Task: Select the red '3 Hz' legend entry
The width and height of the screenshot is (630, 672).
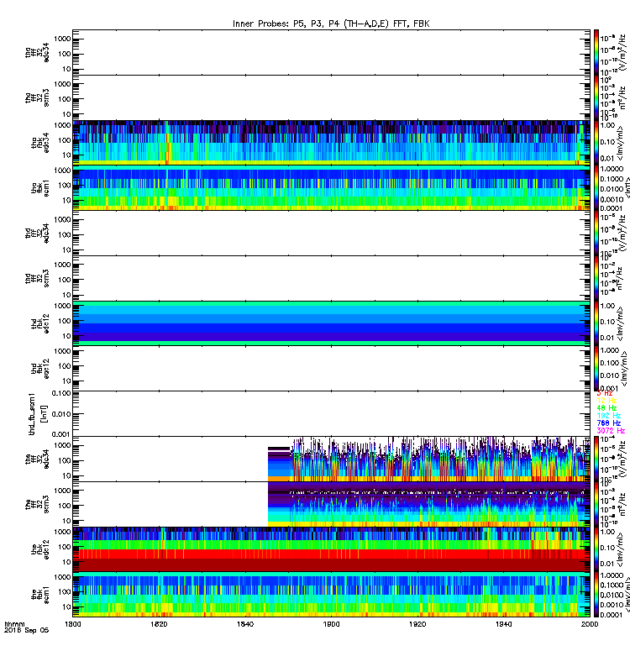Action: tap(605, 393)
